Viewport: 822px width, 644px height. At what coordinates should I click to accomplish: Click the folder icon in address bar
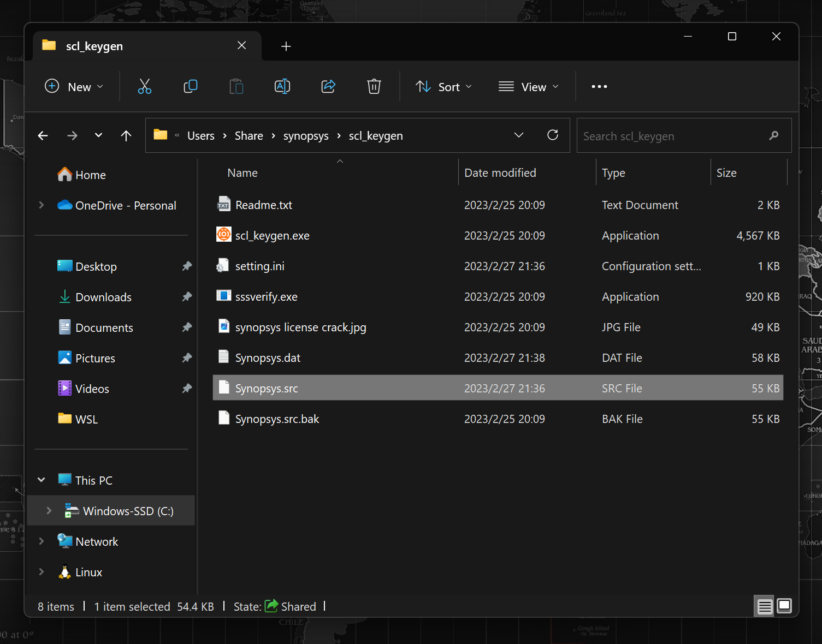[161, 134]
